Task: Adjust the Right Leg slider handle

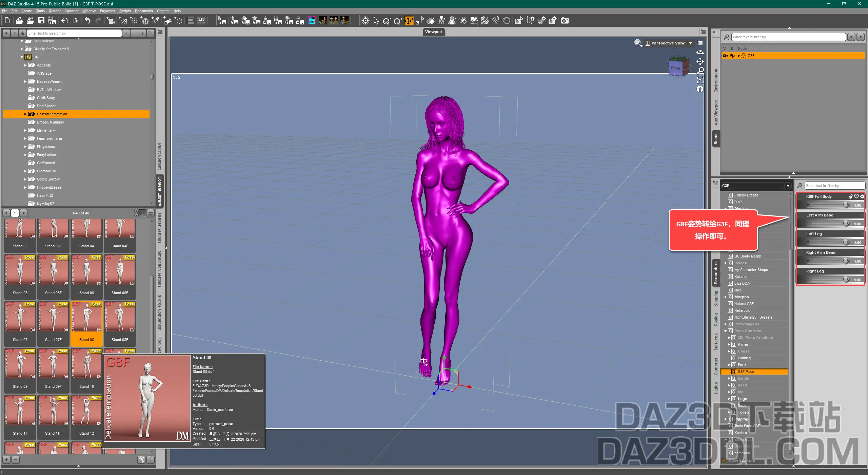Action: pyautogui.click(x=846, y=280)
